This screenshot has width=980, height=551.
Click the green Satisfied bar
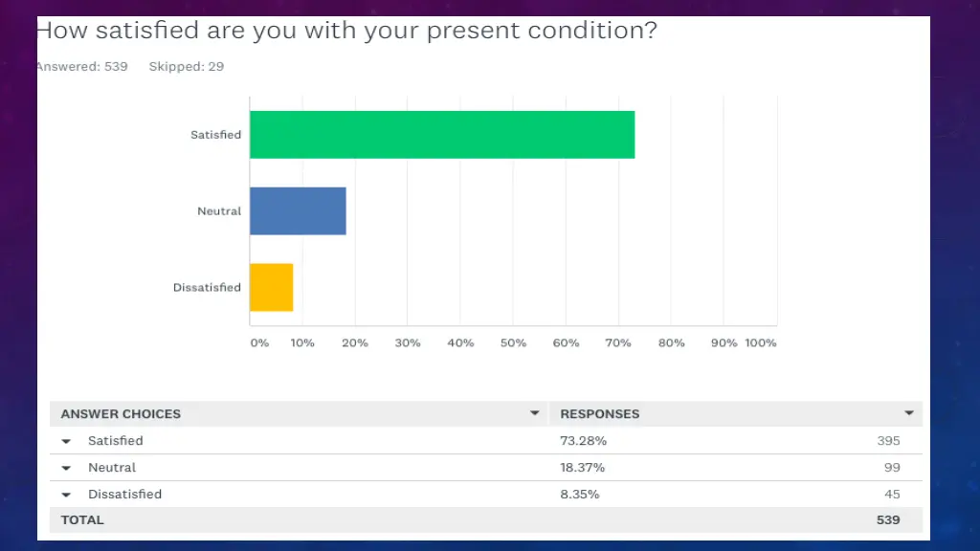point(442,134)
